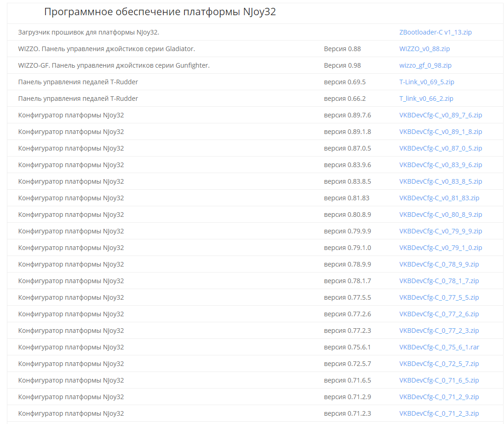Click 'версия 0.79.1.0' cell
504x424 pixels.
pos(347,248)
